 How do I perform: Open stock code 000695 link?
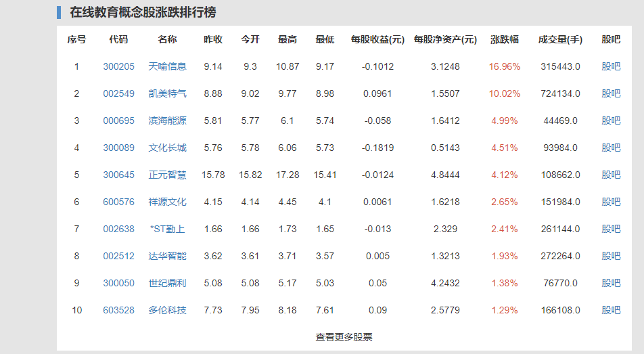118,121
